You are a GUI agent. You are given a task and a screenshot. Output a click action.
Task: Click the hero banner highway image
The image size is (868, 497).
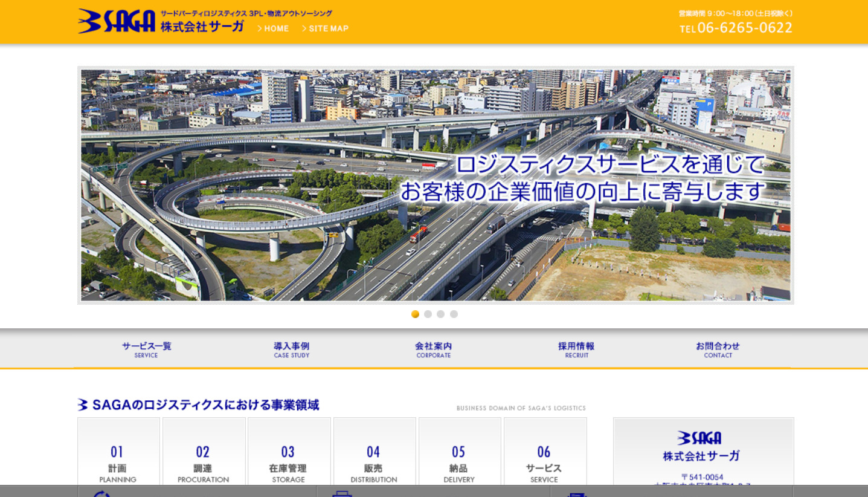tap(436, 185)
